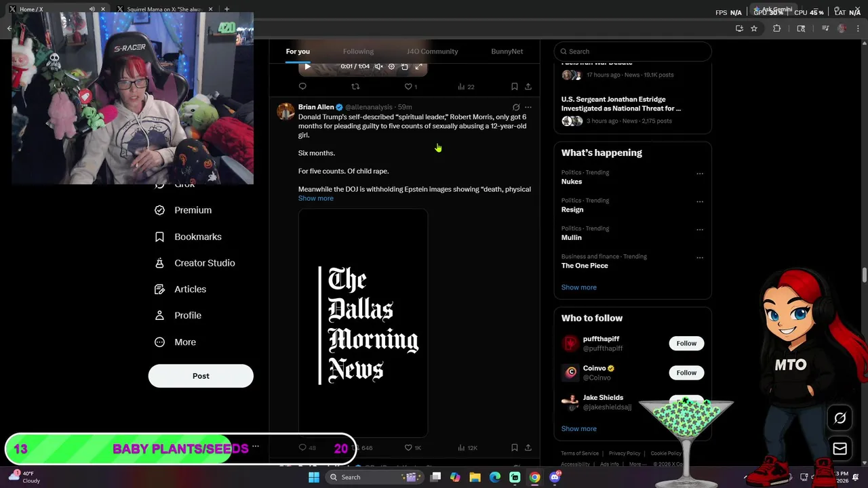Image resolution: width=868 pixels, height=488 pixels.
Task: Expand Brian Allen's post with Show more
Action: click(316, 199)
